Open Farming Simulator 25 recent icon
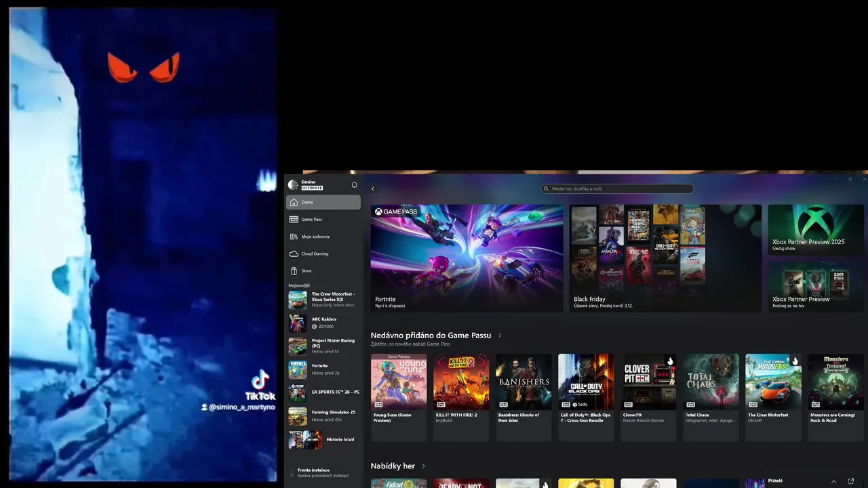 tap(298, 416)
